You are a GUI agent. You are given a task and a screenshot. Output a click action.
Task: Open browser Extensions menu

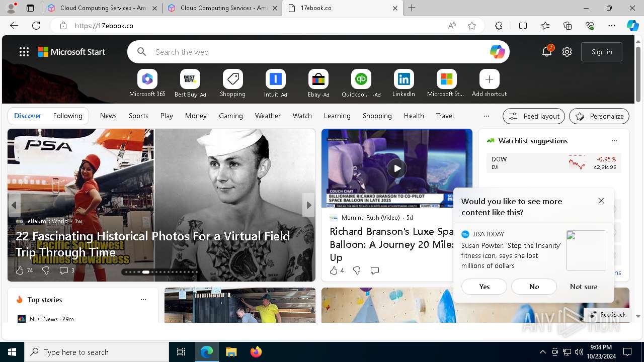(499, 26)
